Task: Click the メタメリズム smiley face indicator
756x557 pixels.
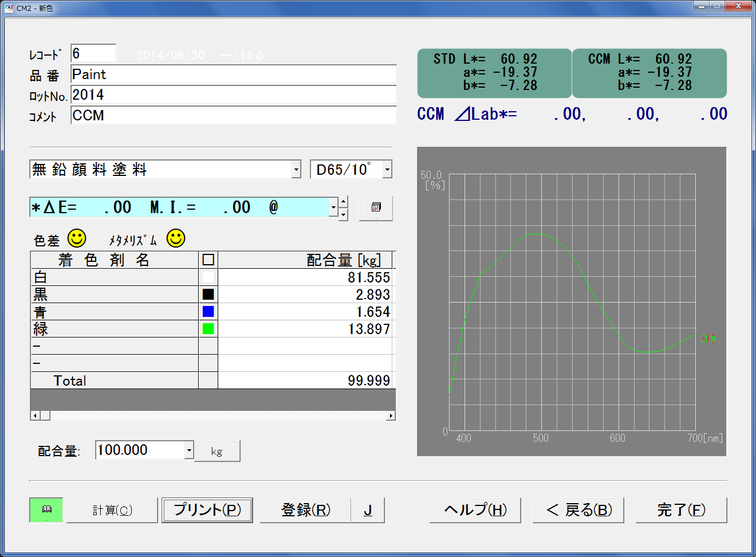Action: pyautogui.click(x=176, y=238)
